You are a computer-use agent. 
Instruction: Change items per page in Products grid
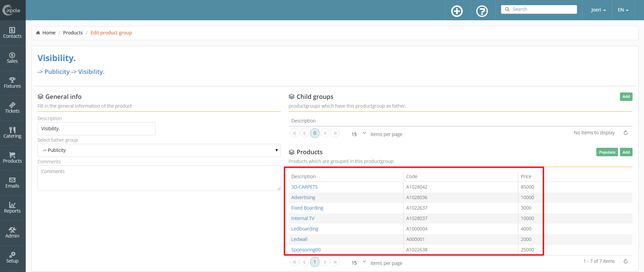click(x=359, y=263)
